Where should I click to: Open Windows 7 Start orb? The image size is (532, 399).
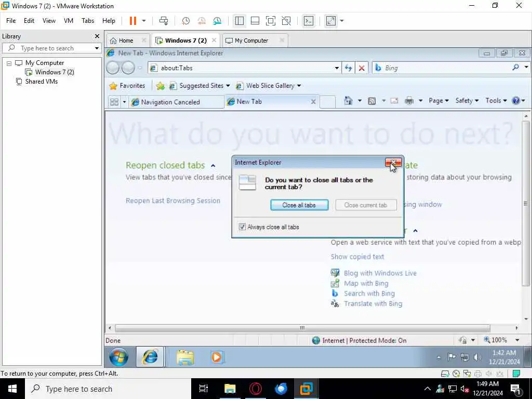(119, 357)
